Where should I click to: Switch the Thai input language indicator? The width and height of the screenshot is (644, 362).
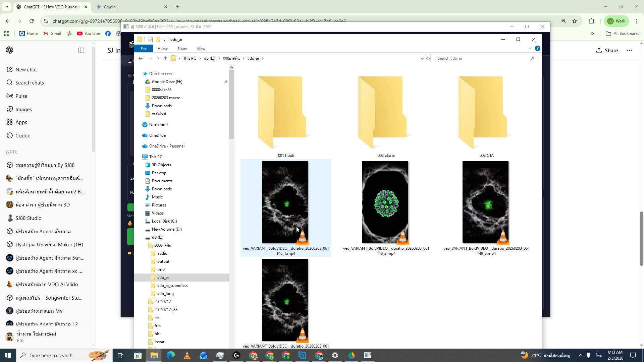598,355
